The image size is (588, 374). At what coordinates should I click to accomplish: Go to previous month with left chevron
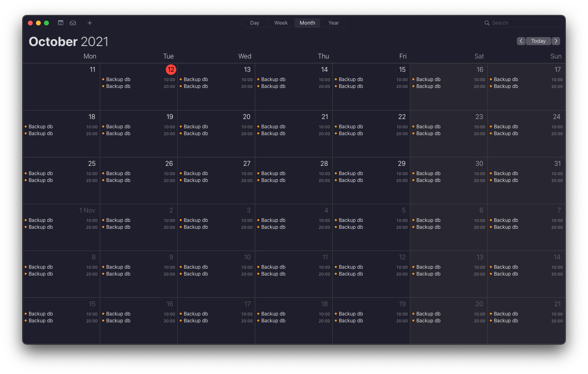click(521, 41)
